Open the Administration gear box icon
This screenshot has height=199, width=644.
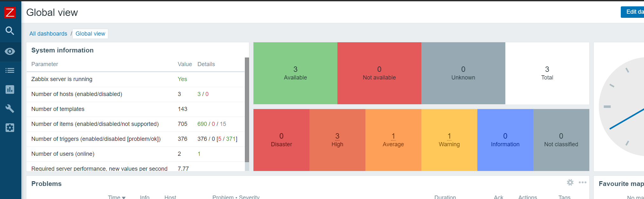[10, 128]
